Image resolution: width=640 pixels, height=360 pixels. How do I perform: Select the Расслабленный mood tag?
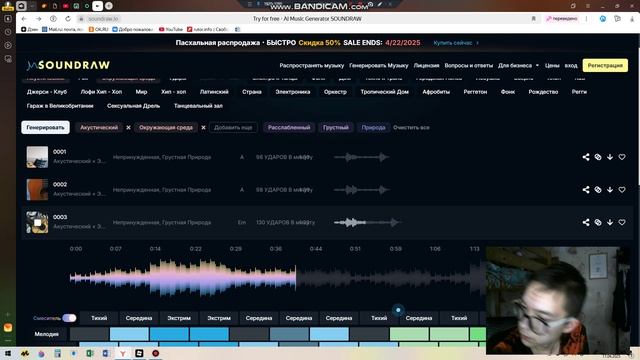coord(289,128)
